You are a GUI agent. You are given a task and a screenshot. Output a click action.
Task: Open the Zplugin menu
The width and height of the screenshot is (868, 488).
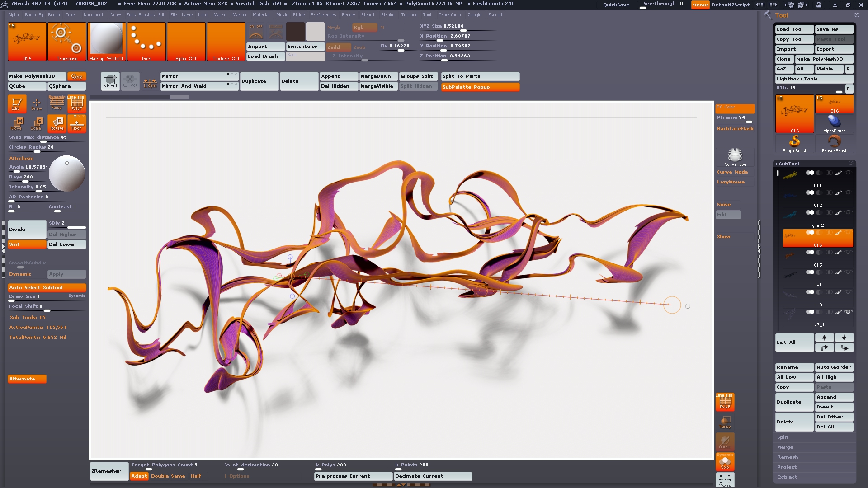pyautogui.click(x=474, y=14)
